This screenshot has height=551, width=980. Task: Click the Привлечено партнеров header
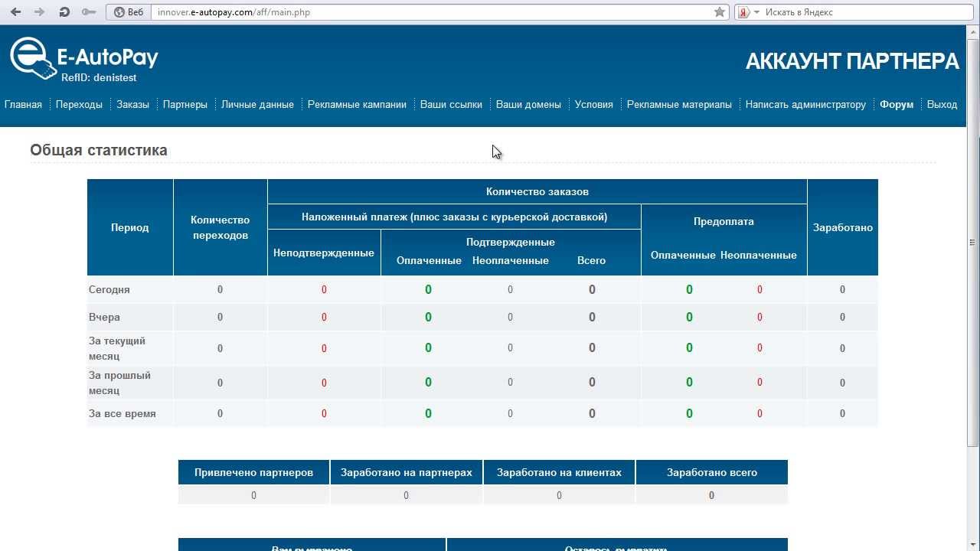click(x=254, y=472)
